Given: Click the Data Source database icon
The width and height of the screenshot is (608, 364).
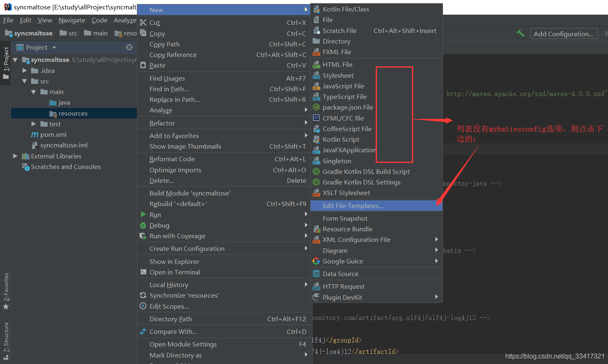Looking at the screenshot, I should click(x=316, y=274).
